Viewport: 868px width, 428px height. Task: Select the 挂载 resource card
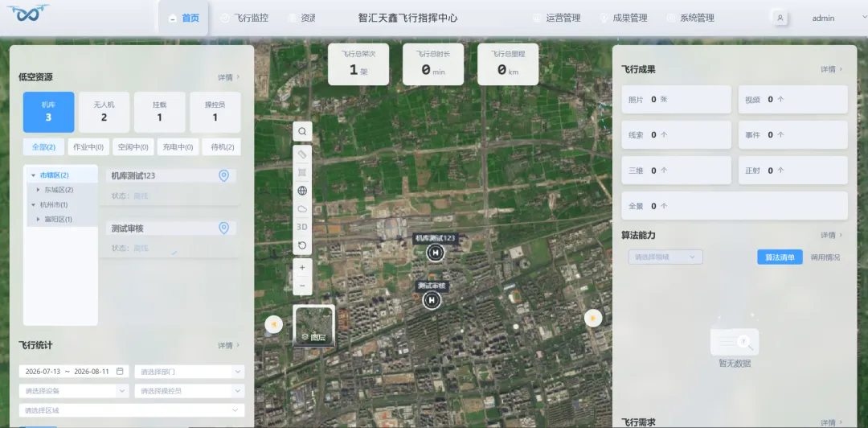159,112
